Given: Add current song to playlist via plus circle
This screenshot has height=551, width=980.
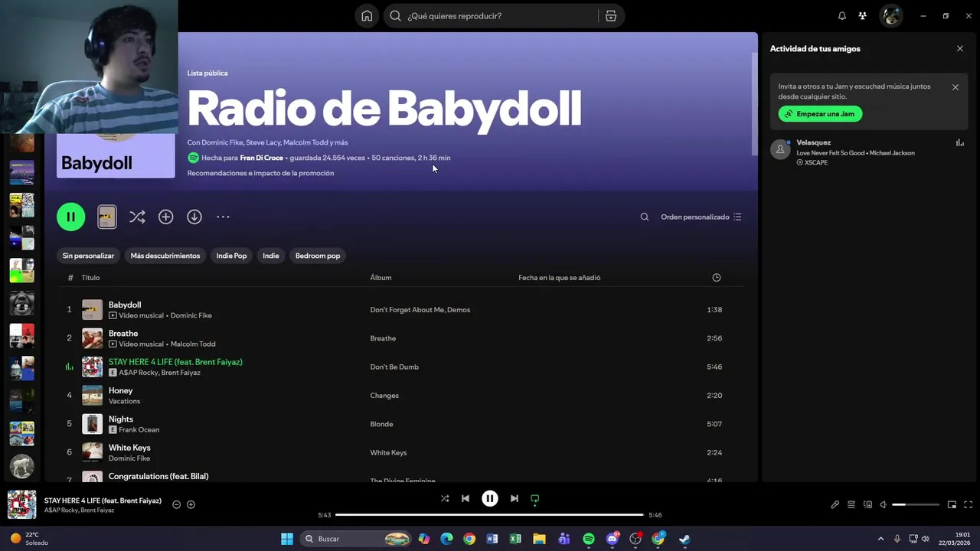Looking at the screenshot, I should (191, 504).
